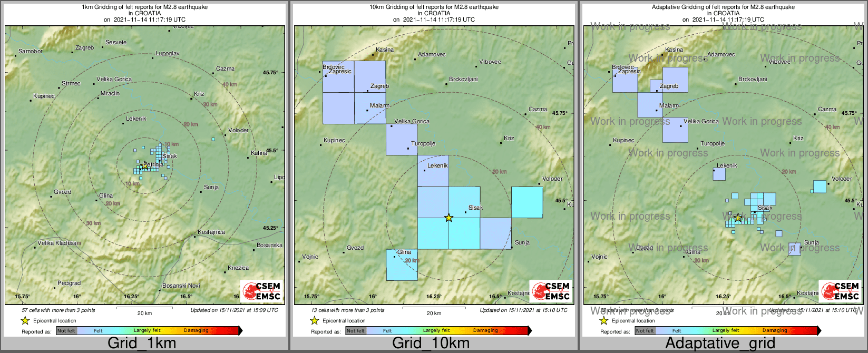Click 'Updated on 15/11/2021 at 15:10 UTC' under Grid_10km
868x353 pixels.
[x=523, y=310]
